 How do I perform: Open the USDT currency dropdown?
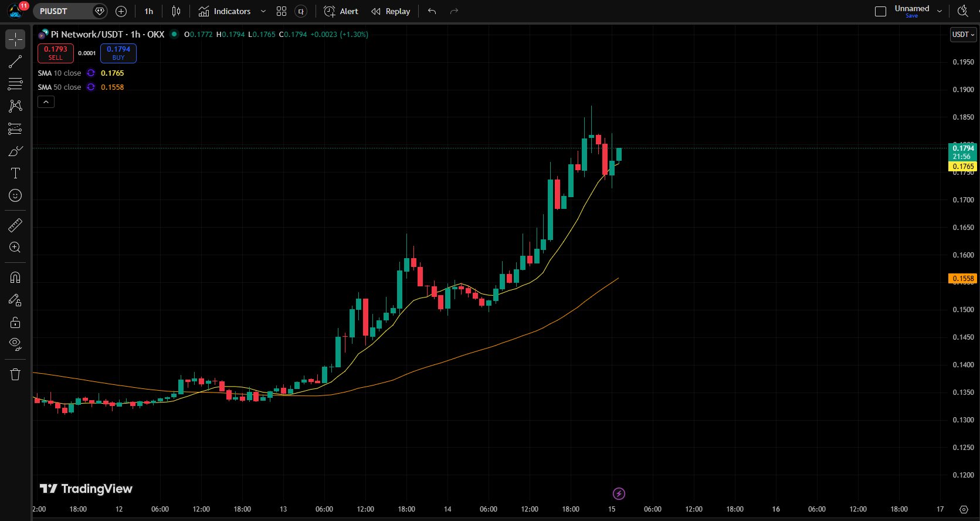pyautogui.click(x=963, y=35)
